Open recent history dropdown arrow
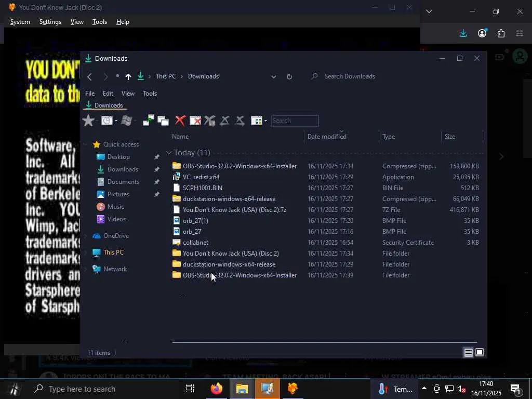 coord(116,121)
